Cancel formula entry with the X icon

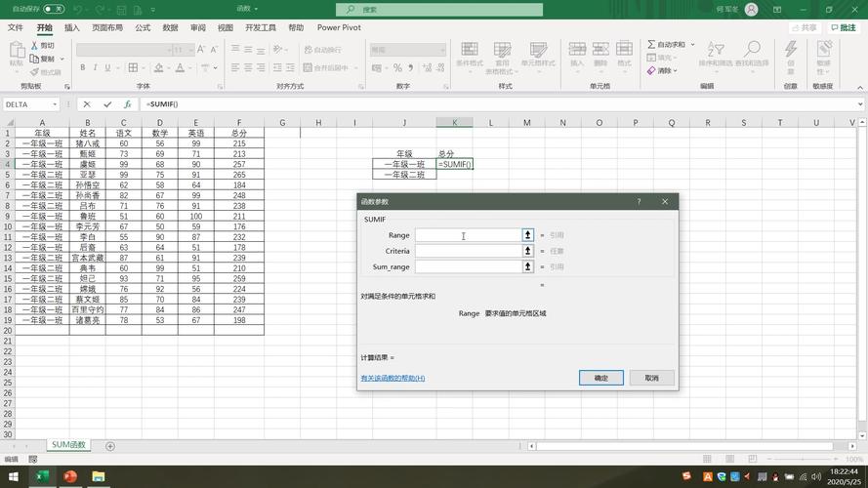pyautogui.click(x=87, y=104)
